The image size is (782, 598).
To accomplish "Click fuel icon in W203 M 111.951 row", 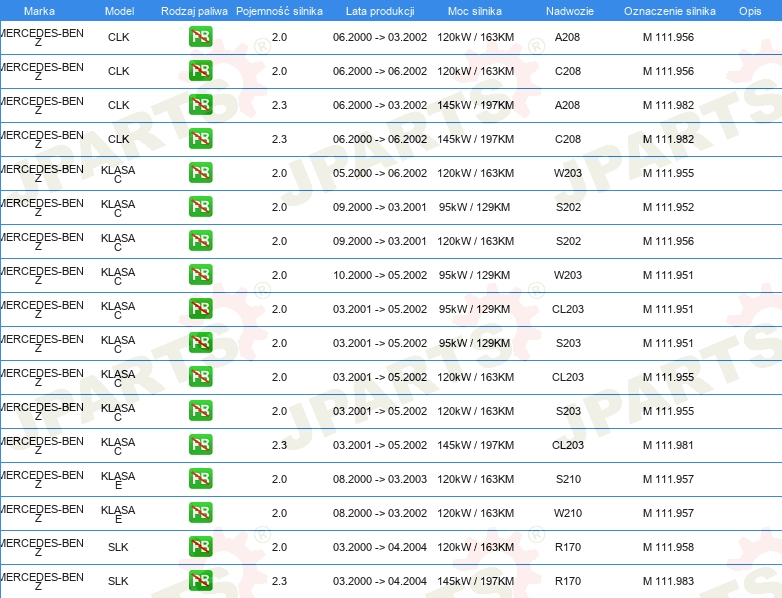I will pyautogui.click(x=200, y=275).
